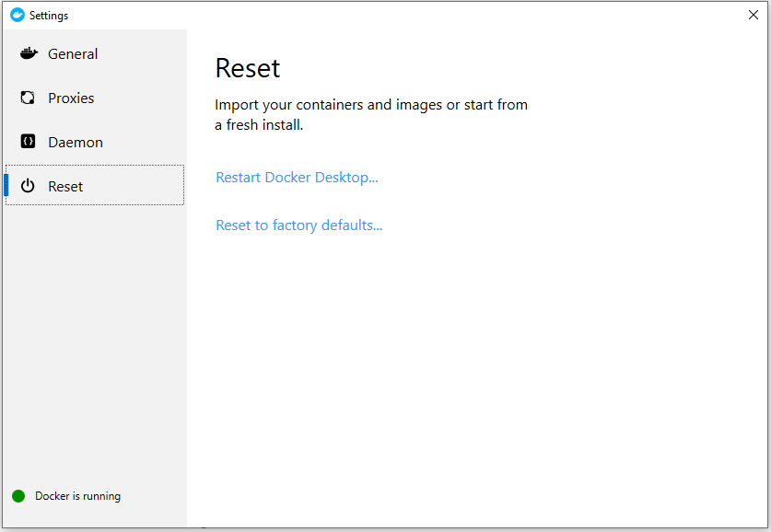This screenshot has width=771, height=532.
Task: Click the green Docker status indicator dot
Action: pyautogui.click(x=18, y=496)
